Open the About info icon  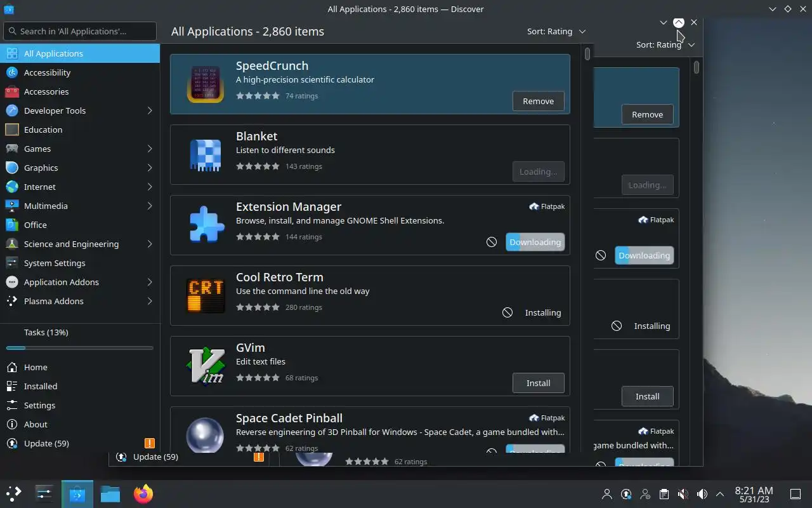coord(11,424)
